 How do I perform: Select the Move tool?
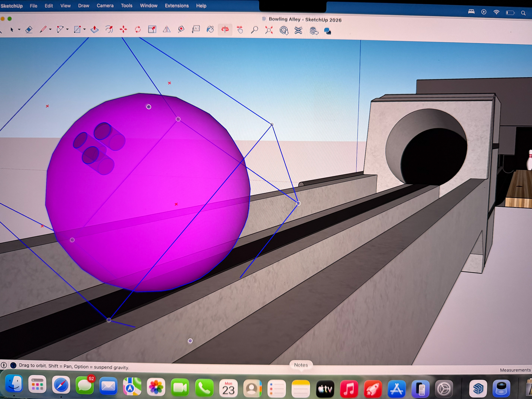click(123, 30)
